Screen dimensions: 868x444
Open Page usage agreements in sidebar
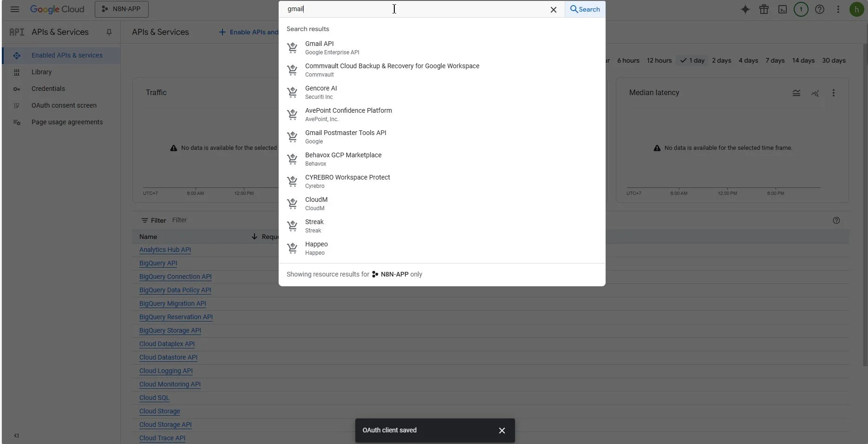[61, 122]
